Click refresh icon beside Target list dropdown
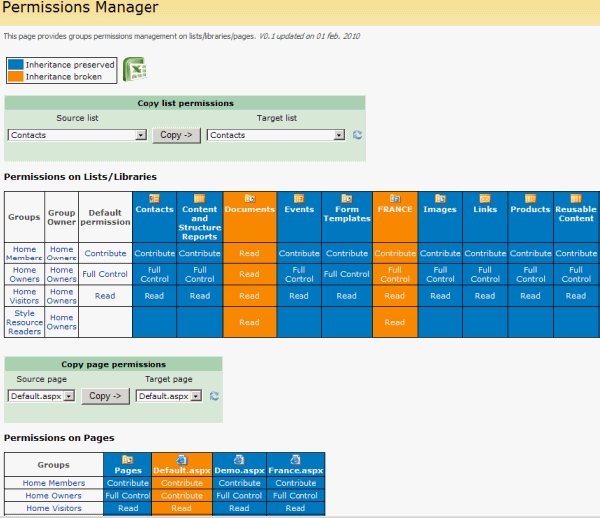This screenshot has width=600, height=518. [357, 135]
